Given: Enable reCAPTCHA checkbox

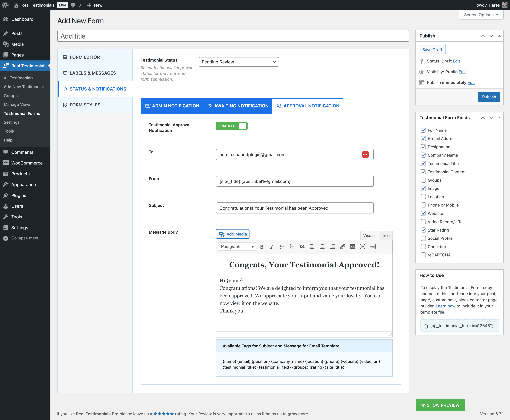Looking at the screenshot, I should pyautogui.click(x=423, y=255).
